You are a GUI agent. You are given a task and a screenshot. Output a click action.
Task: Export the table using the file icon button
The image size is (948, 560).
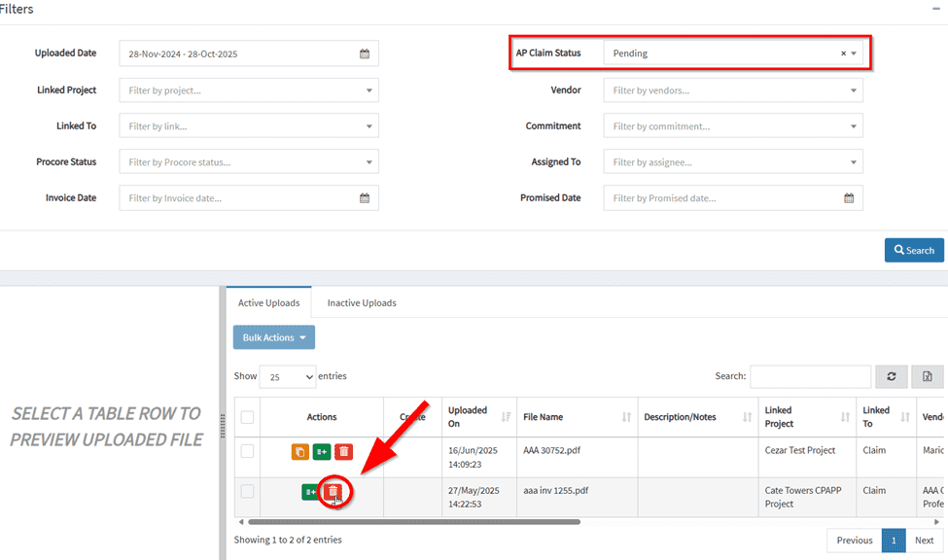[927, 376]
